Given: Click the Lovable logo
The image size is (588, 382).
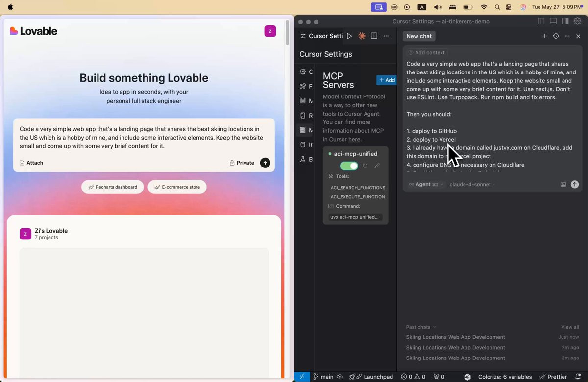Looking at the screenshot, I should 33,31.
